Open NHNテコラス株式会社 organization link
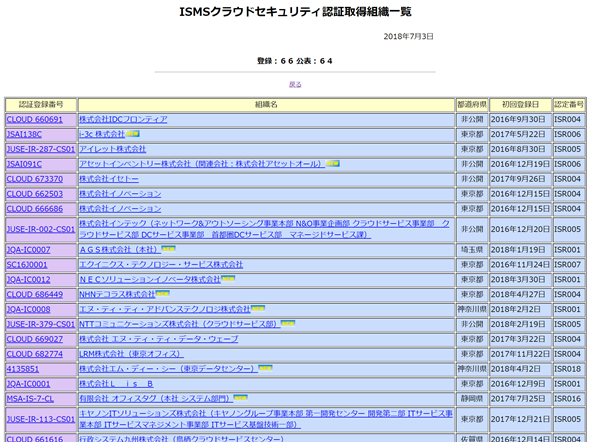 [117, 295]
